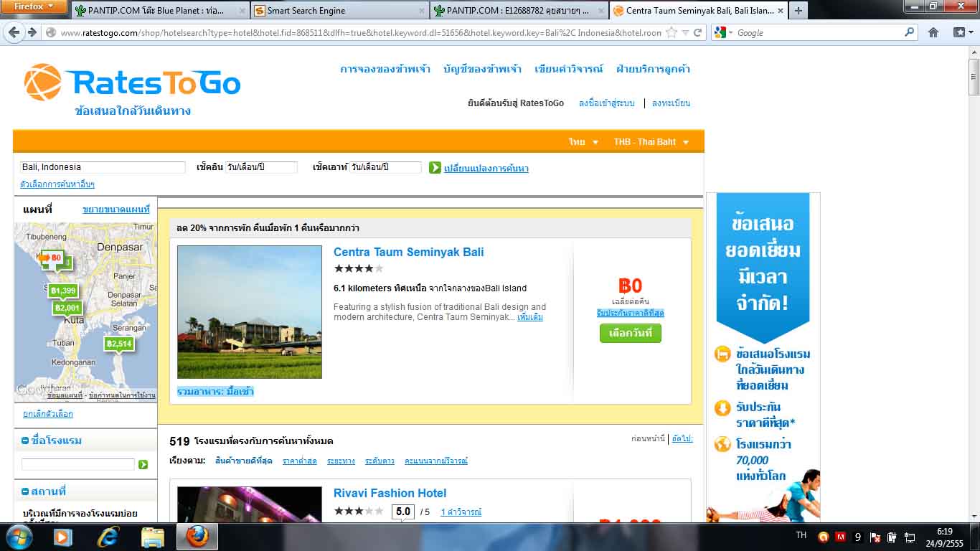Open Centra Taum Seminyak Bali hotel title
The image size is (980, 551).
(409, 253)
